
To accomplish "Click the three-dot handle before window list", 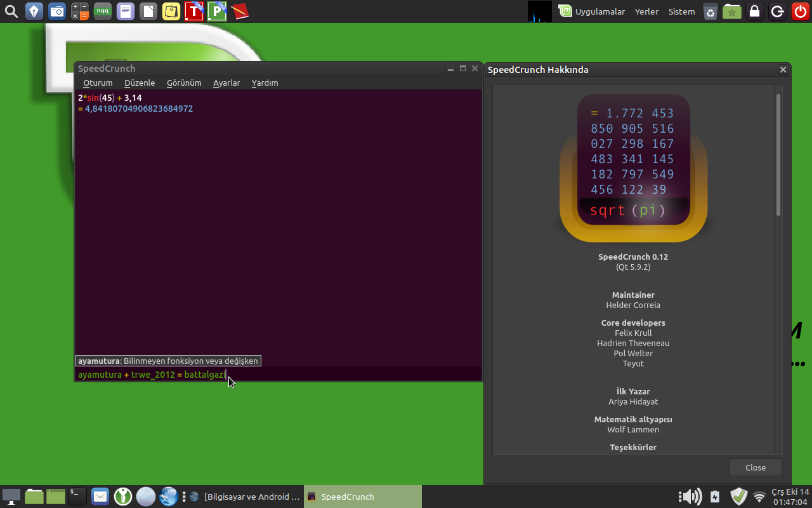I will [183, 497].
